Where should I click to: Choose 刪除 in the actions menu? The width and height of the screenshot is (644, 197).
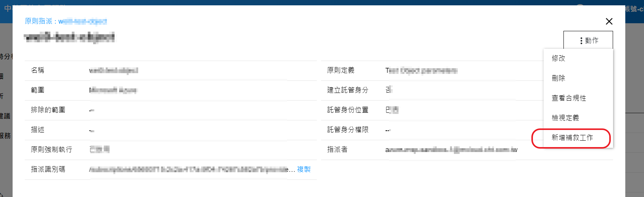[x=558, y=78]
